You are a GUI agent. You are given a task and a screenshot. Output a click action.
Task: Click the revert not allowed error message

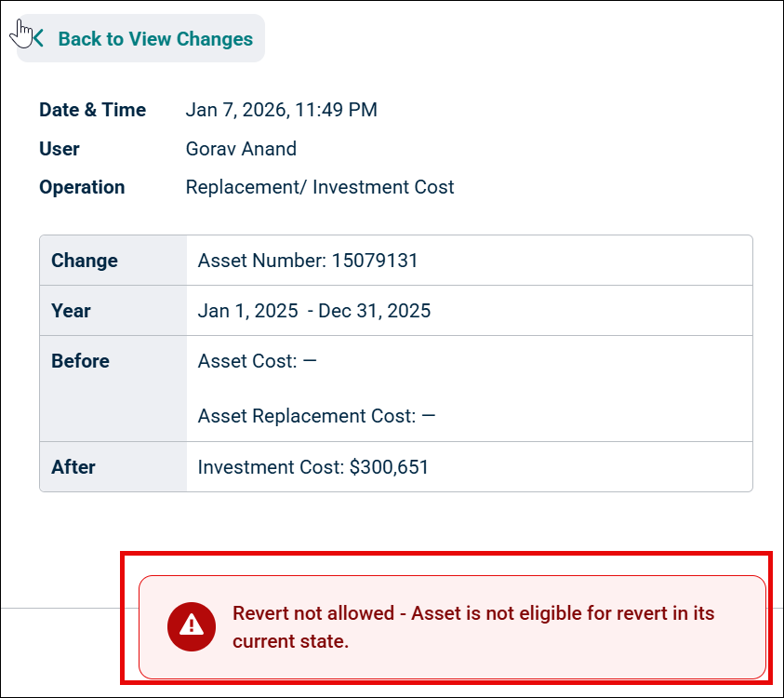tap(452, 627)
